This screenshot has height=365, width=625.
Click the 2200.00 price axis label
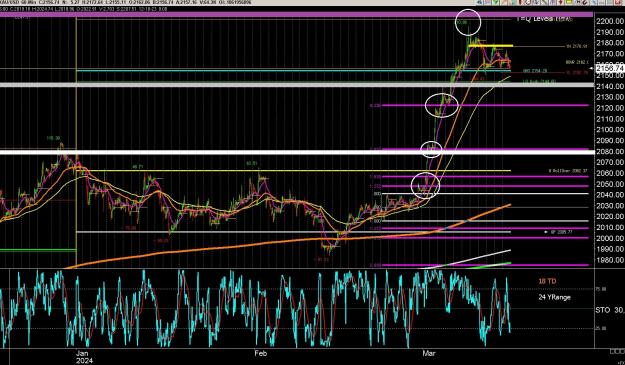point(610,21)
